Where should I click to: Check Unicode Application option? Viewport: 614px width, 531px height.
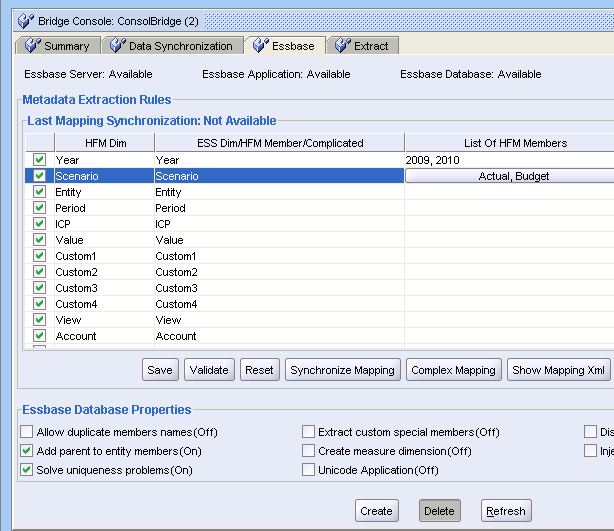(309, 470)
